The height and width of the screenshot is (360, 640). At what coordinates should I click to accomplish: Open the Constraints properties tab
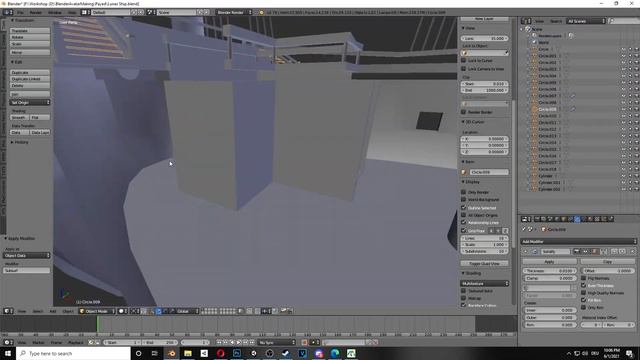click(570, 219)
